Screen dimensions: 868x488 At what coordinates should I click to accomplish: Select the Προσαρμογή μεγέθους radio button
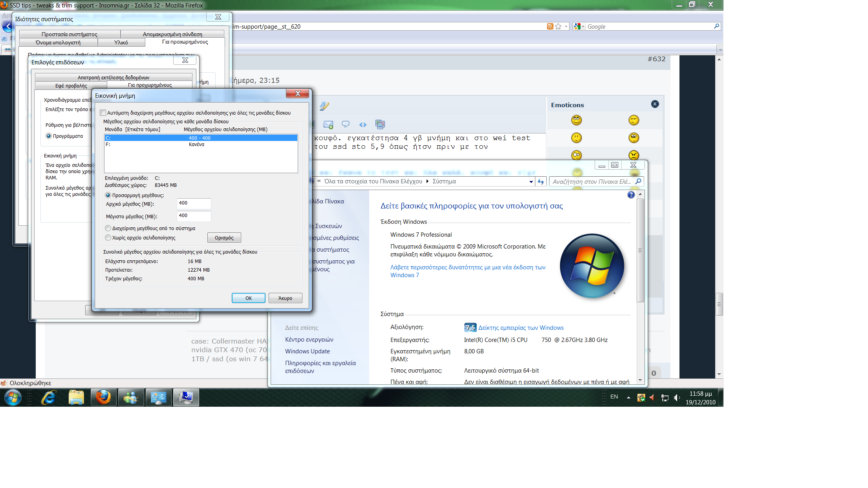pyautogui.click(x=108, y=195)
